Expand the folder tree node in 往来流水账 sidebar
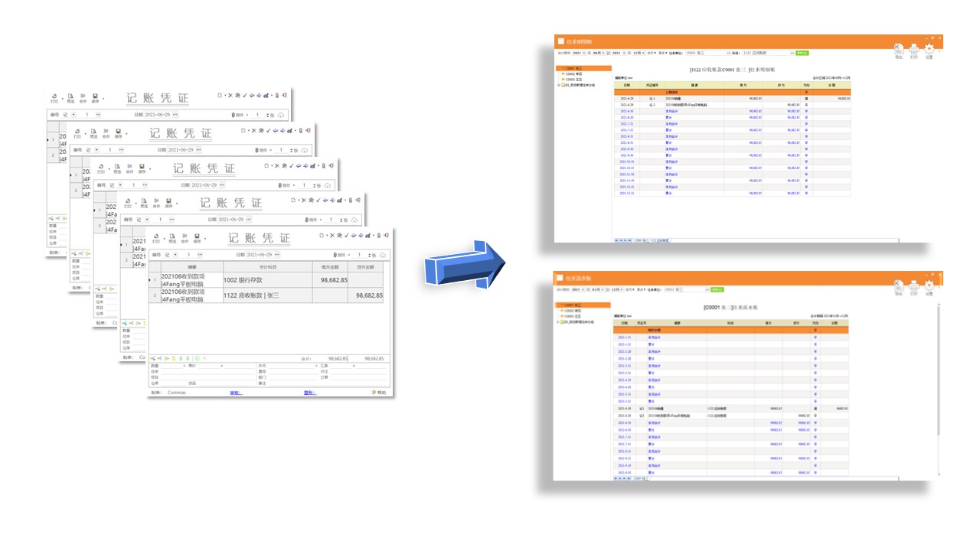This screenshot has width=980, height=551. (x=559, y=322)
